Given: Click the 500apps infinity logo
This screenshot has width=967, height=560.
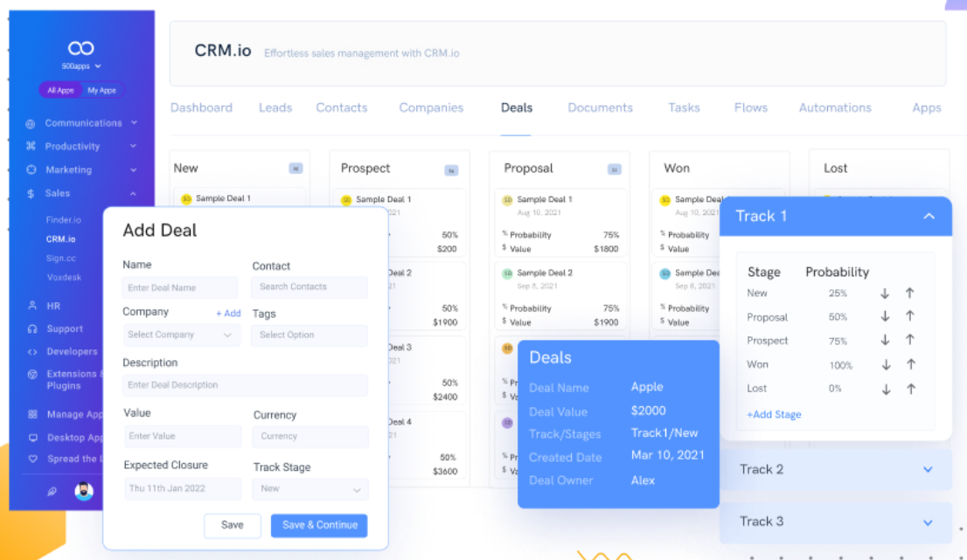Looking at the screenshot, I should pyautogui.click(x=80, y=48).
